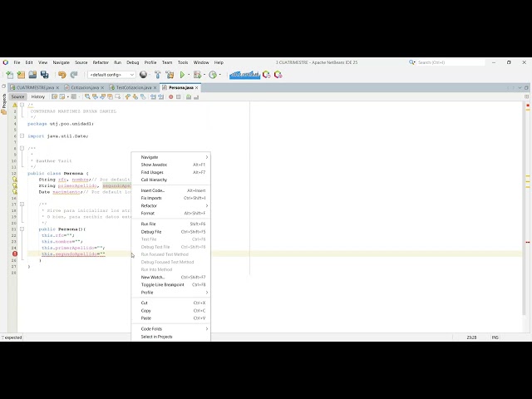Select Show Javadoc in context menu
This screenshot has width=532, height=399.
click(170, 165)
